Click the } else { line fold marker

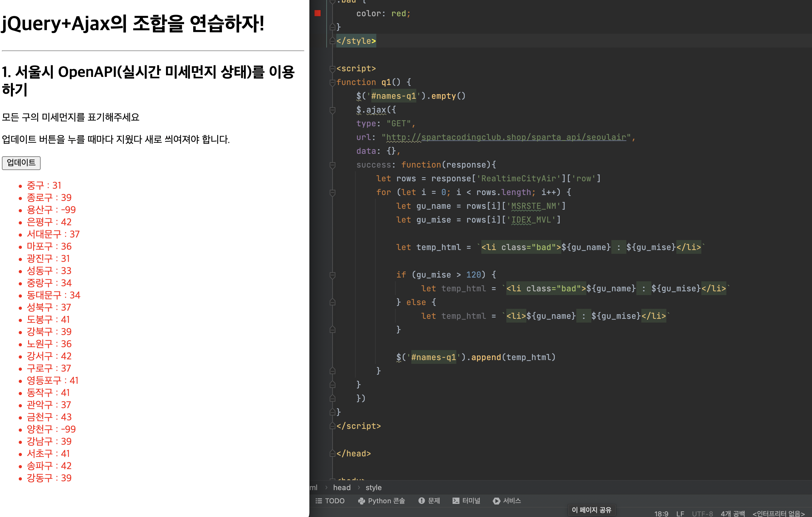pyautogui.click(x=332, y=303)
